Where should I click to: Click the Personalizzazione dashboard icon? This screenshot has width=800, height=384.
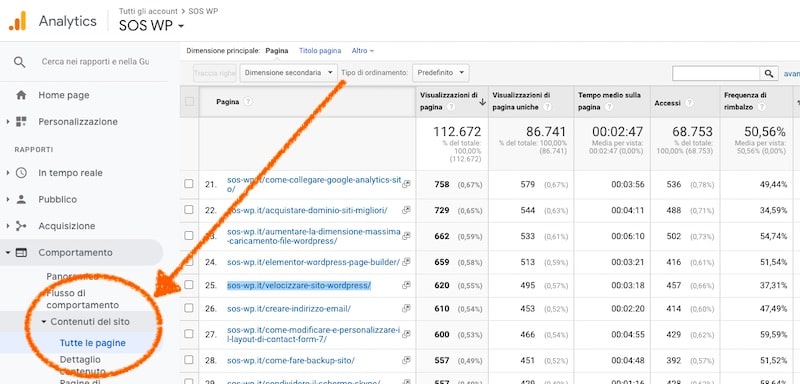(x=21, y=121)
